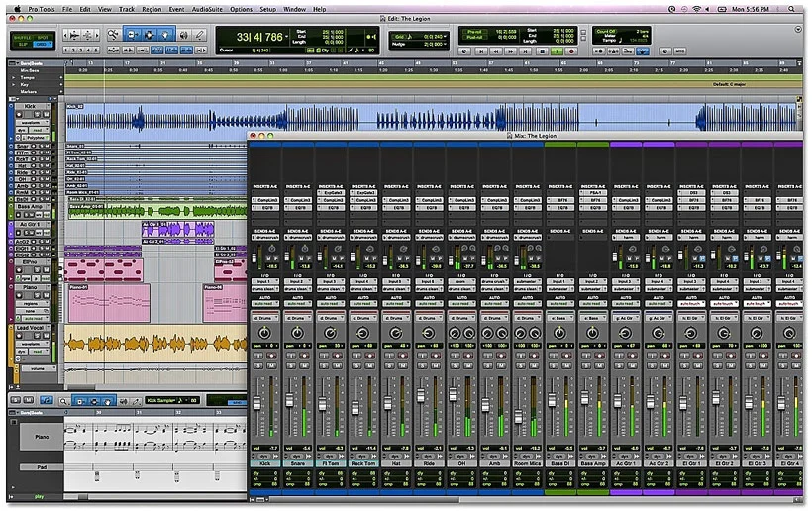Open the Track menu

pyautogui.click(x=127, y=9)
